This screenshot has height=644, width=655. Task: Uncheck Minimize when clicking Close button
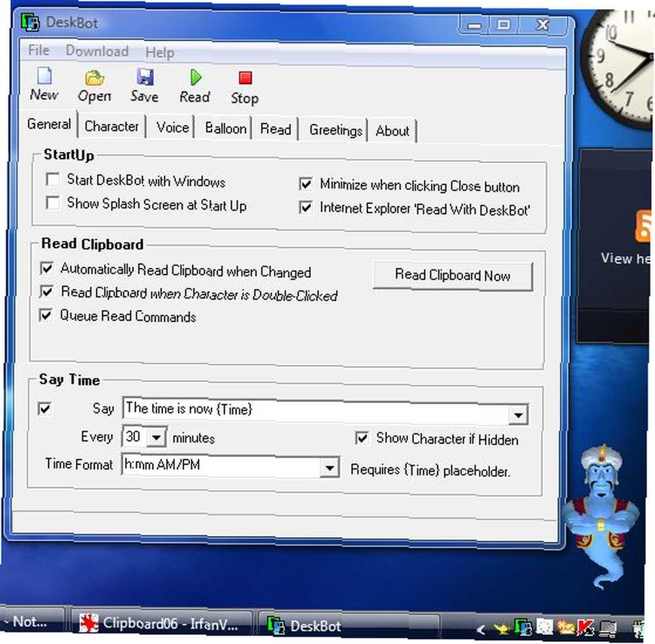point(306,183)
